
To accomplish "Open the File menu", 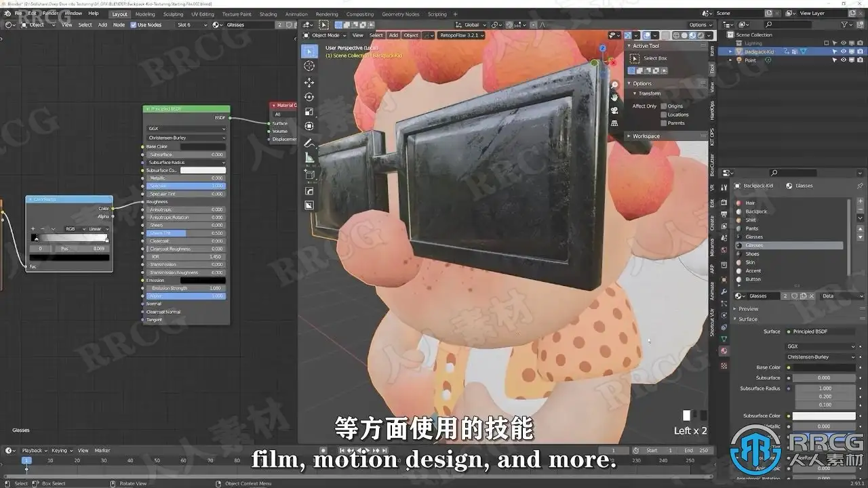I will coord(18,14).
